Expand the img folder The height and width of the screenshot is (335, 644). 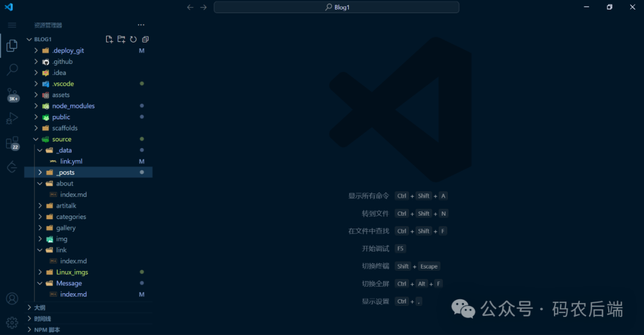(40, 239)
